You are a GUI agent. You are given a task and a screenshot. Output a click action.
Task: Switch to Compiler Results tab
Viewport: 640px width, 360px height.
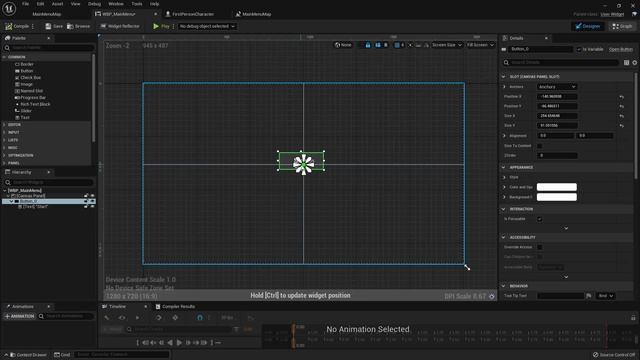(176, 307)
